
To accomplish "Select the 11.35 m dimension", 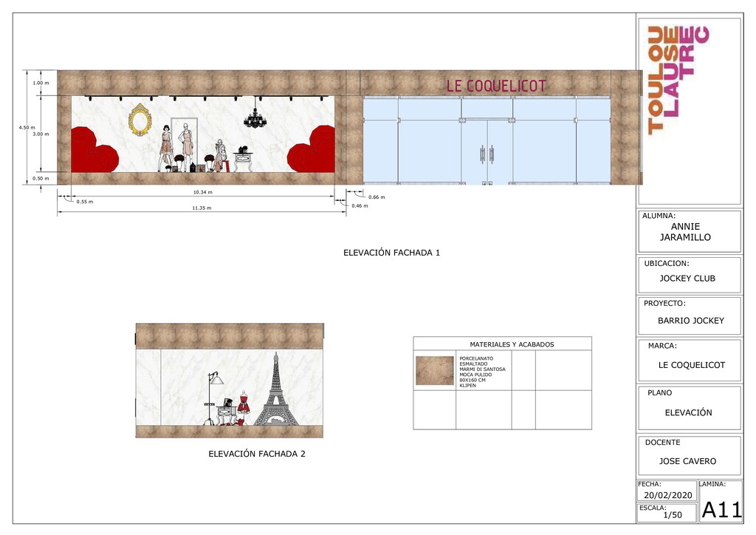I will [x=202, y=208].
